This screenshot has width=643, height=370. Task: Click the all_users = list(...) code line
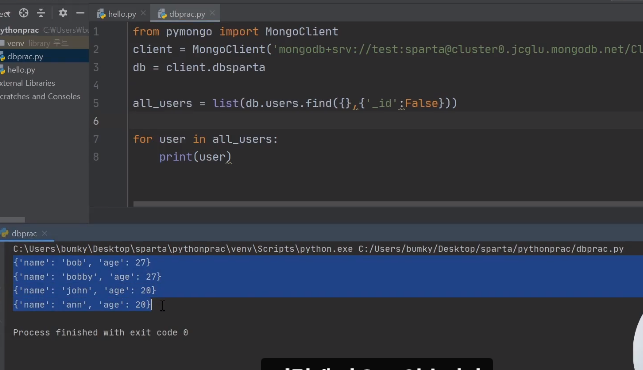[294, 103]
